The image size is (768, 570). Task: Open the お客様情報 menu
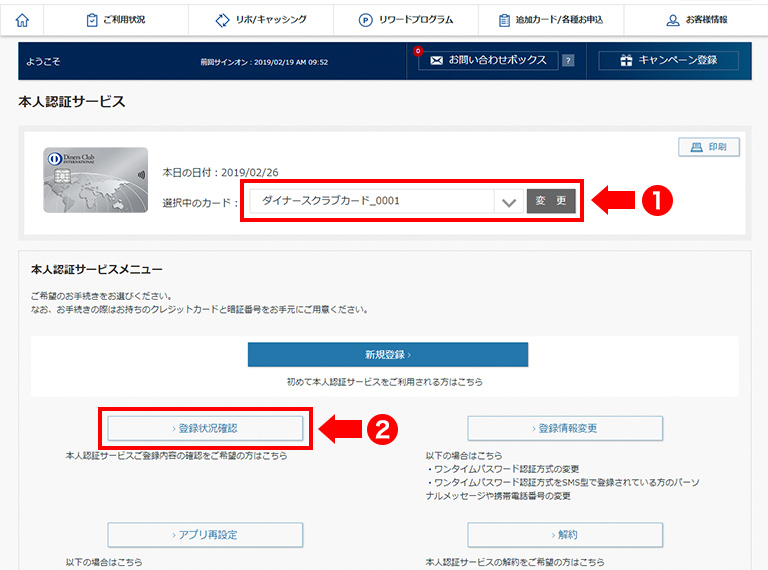(x=697, y=19)
